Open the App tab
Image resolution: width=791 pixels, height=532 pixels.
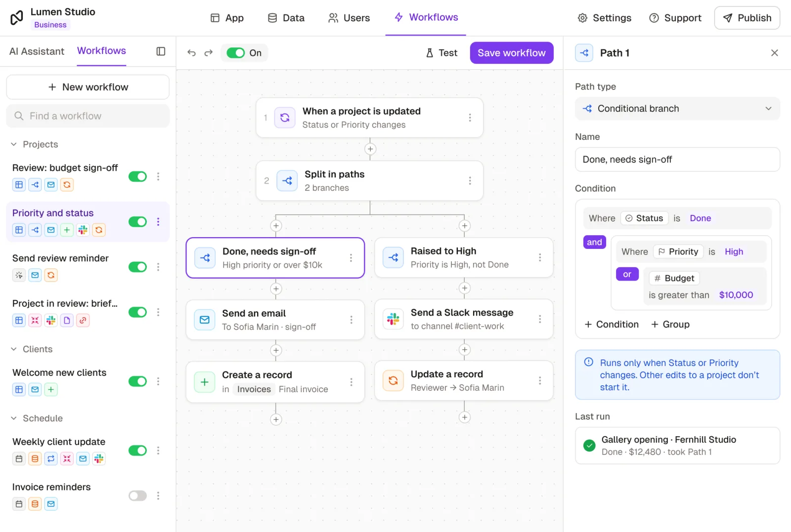227,18
